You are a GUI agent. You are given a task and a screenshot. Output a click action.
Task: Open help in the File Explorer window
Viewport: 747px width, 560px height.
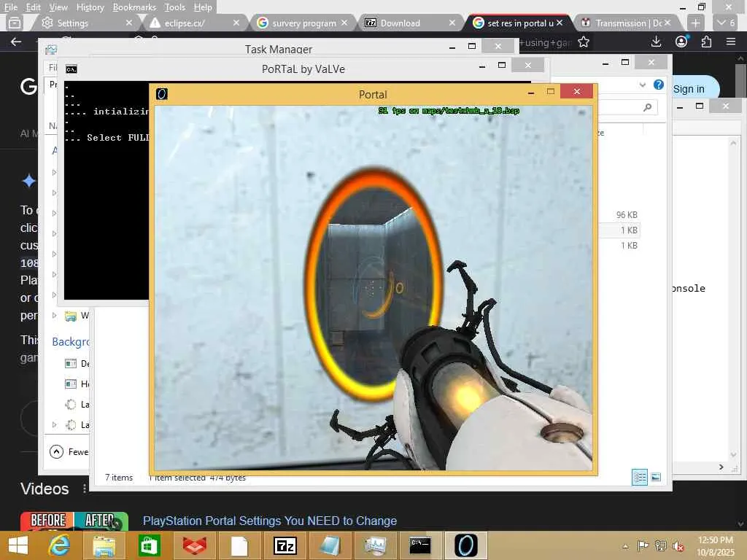pos(659,85)
